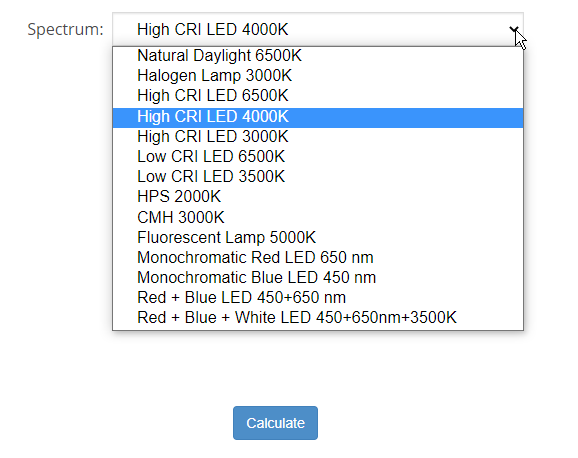Viewport: 578px width, 458px height.
Task: Select Low CRI LED 6500K
Action: (x=318, y=156)
